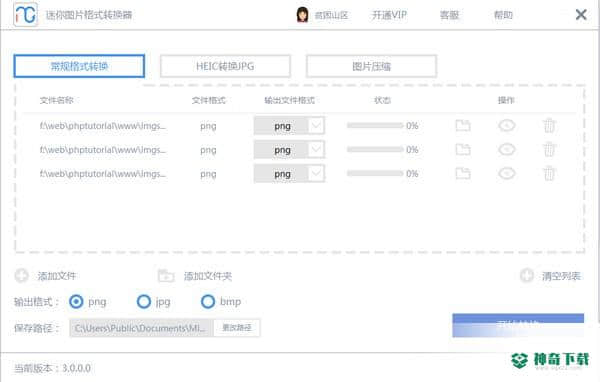Click 更改路径 button
This screenshot has height=382, width=600.
[x=236, y=328]
